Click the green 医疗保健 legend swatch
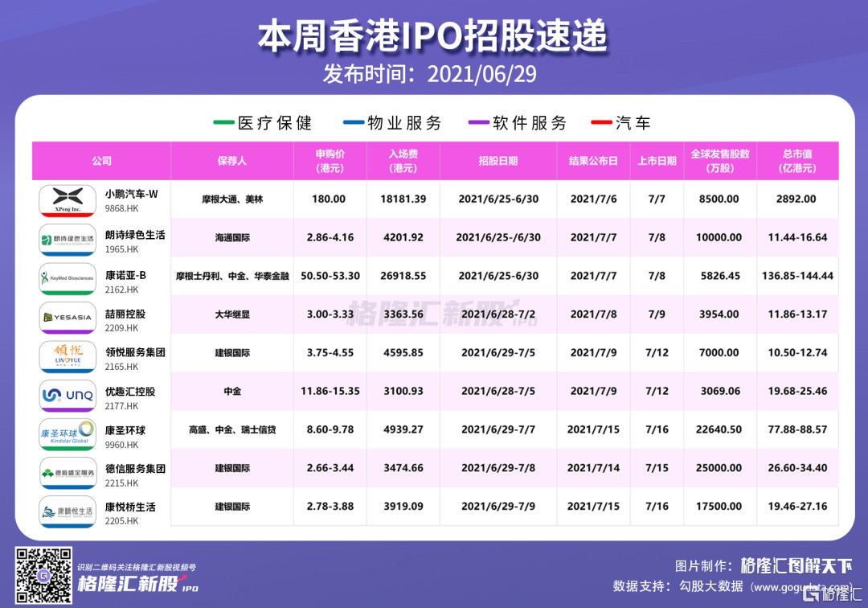868x608 pixels. coord(223,123)
